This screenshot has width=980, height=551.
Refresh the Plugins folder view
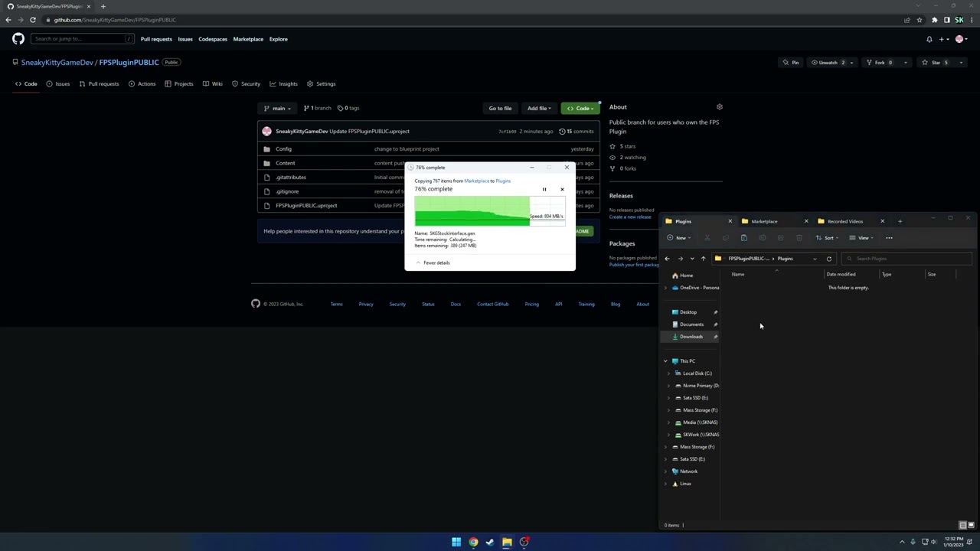pos(828,259)
